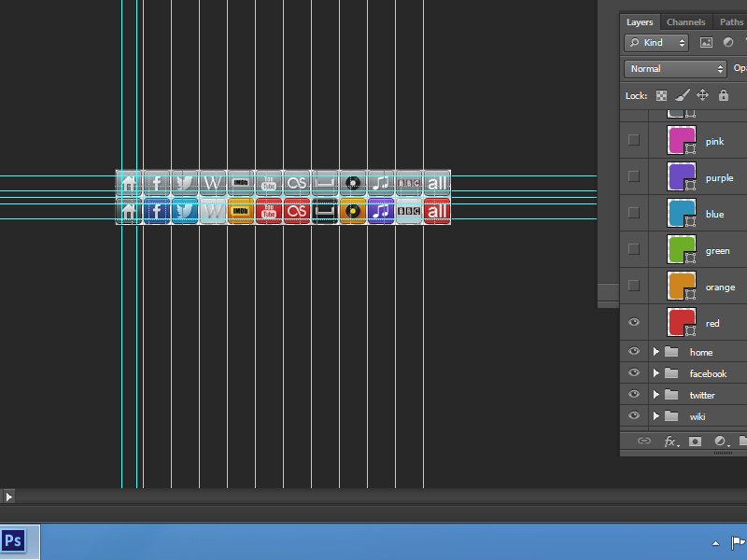This screenshot has height=560, width=747.
Task: Show the purple layer
Action: [634, 176]
